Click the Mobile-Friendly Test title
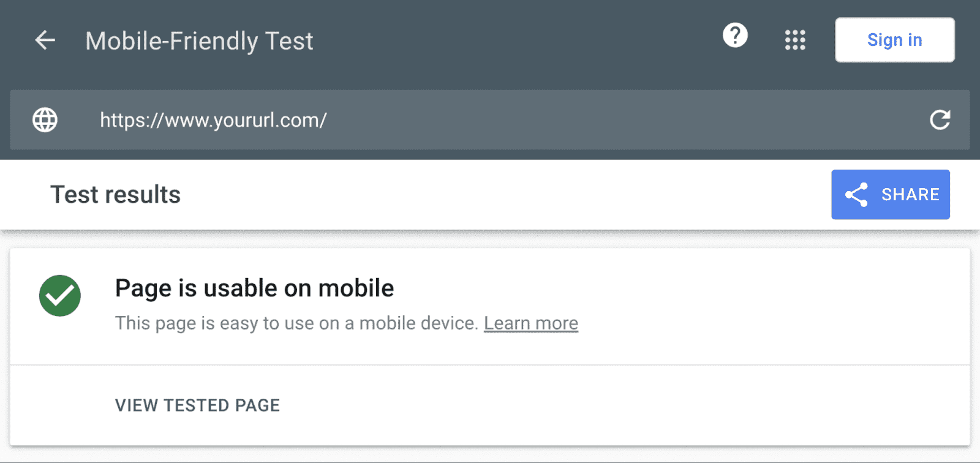Viewport: 980px width, 463px height. [x=199, y=41]
